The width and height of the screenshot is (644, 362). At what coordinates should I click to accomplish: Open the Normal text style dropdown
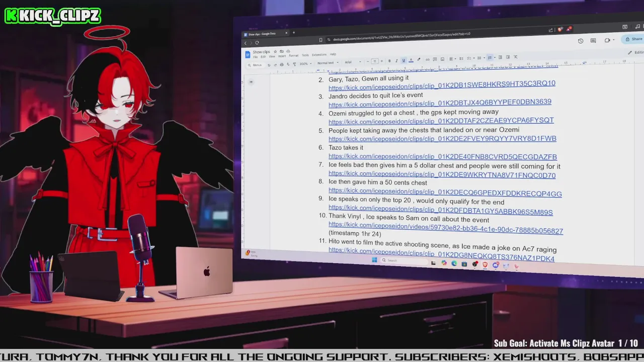pyautogui.click(x=328, y=63)
